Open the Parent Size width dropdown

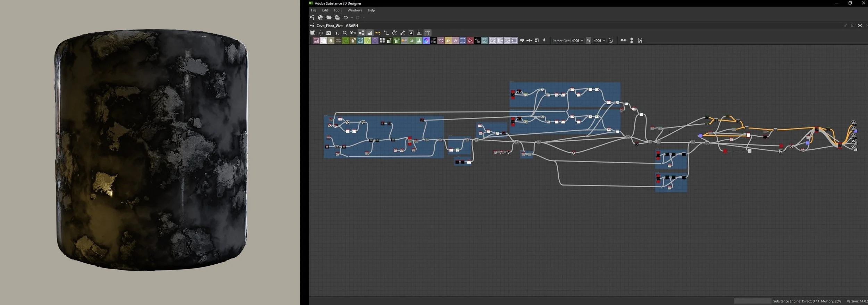pyautogui.click(x=577, y=41)
